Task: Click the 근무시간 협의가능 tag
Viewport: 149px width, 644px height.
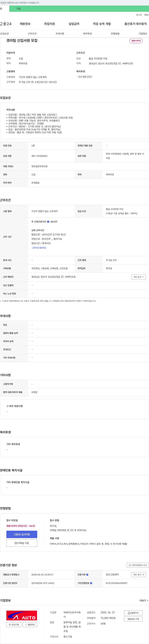Action: point(39,248)
